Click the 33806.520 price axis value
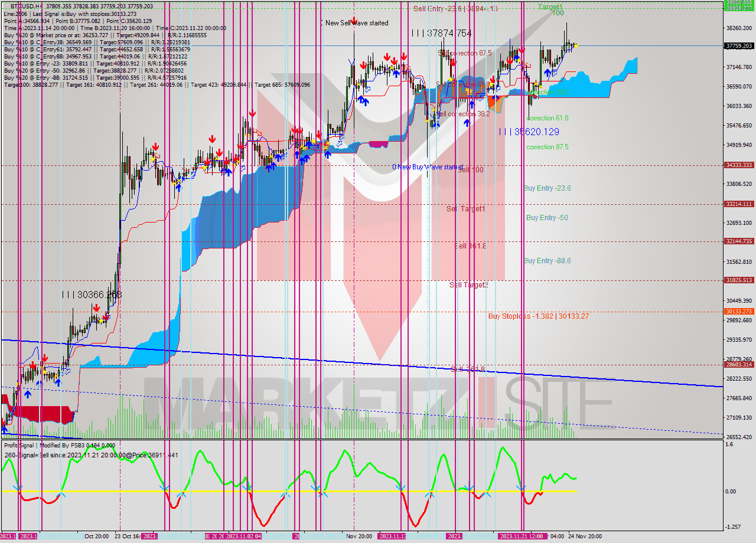Image resolution: width=756 pixels, height=543 pixels. [739, 184]
